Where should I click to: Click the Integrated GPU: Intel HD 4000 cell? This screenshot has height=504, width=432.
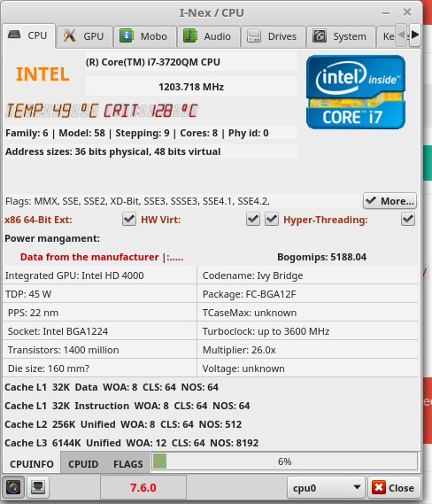click(99, 275)
